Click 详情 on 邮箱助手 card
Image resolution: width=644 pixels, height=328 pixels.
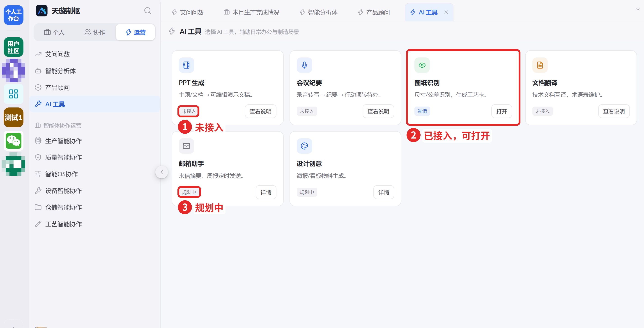266,192
